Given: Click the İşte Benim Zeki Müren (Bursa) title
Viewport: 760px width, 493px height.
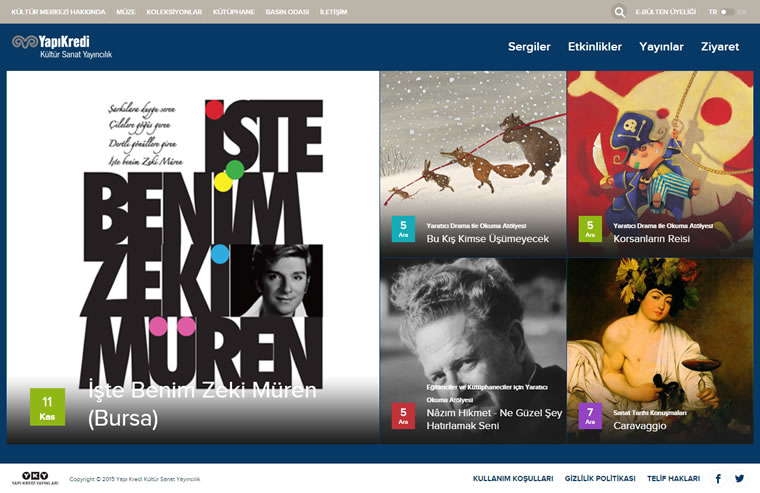Looking at the screenshot, I should [202, 404].
